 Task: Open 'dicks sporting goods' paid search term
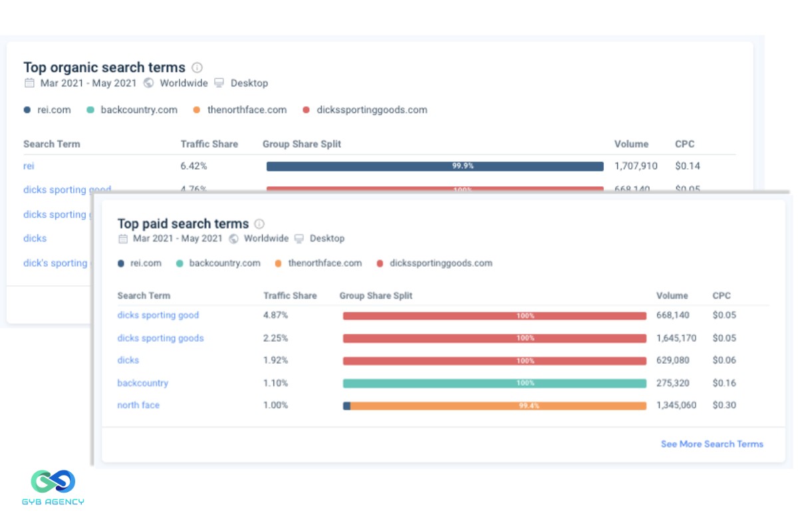(160, 338)
